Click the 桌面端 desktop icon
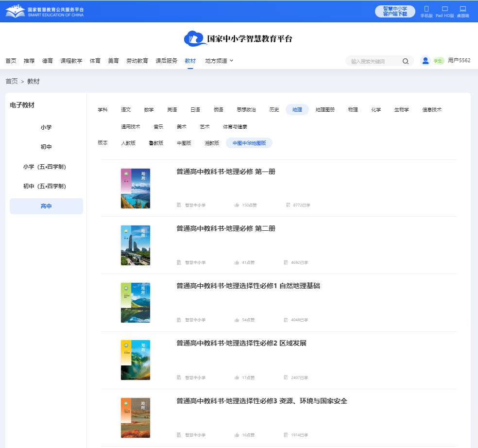Viewport: 478px width, 448px height. (462, 9)
